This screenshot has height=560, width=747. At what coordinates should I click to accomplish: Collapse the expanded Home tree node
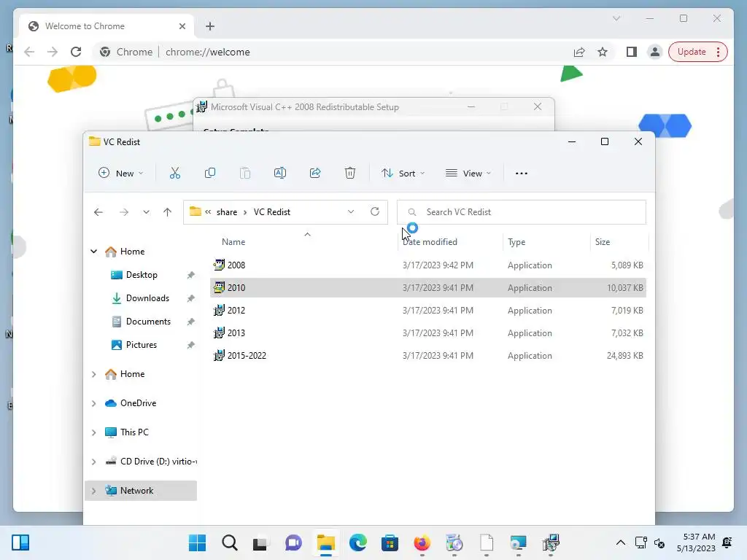(94, 252)
